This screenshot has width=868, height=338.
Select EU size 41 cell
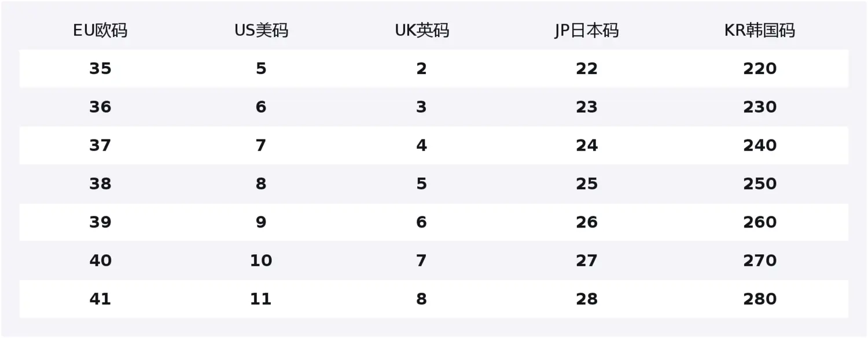100,299
